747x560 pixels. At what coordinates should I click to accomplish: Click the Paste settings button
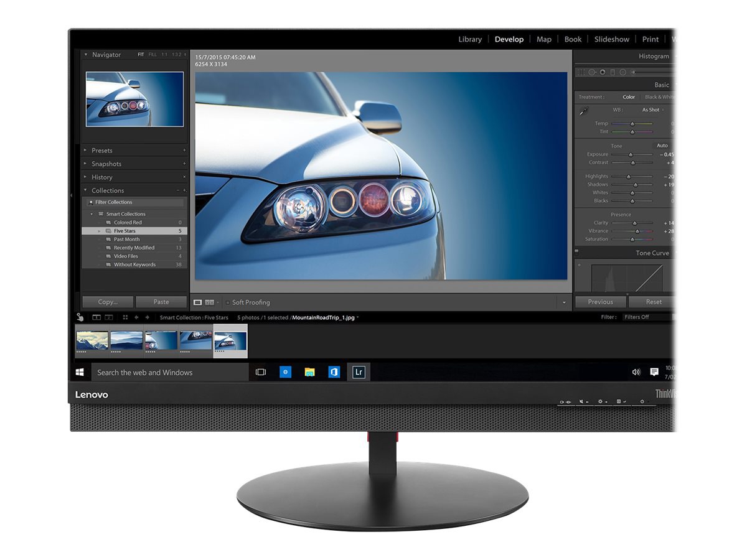coord(161,302)
